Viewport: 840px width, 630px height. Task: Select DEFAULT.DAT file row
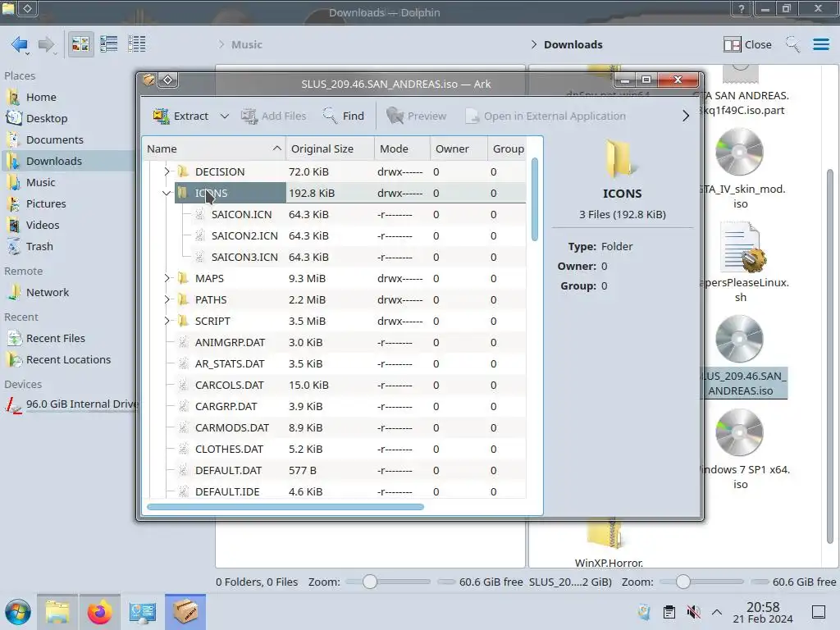coord(335,470)
